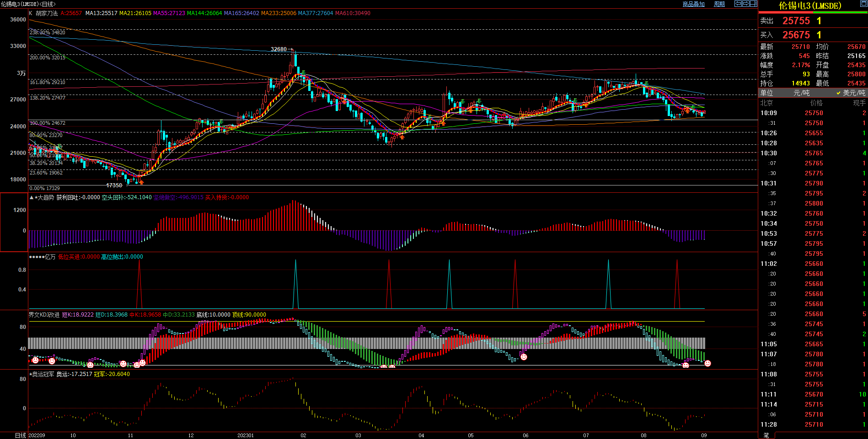Click the 界文KDJ改进 indicator title

point(44,315)
